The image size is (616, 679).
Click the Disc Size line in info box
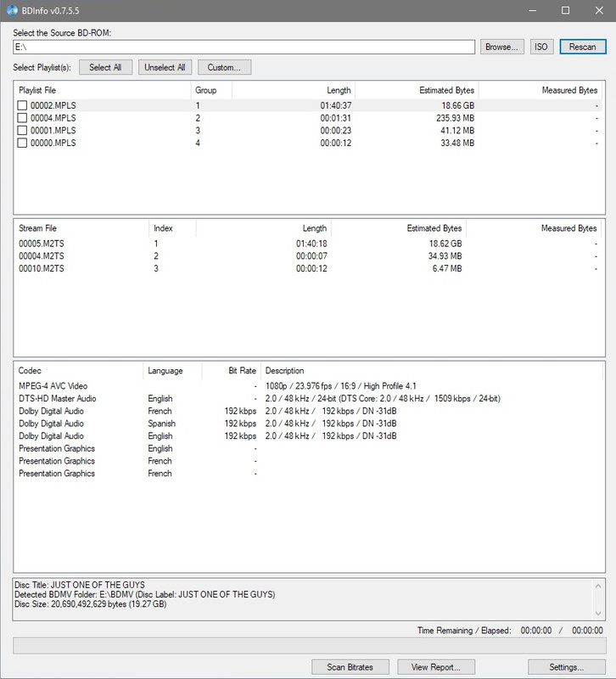(91, 604)
